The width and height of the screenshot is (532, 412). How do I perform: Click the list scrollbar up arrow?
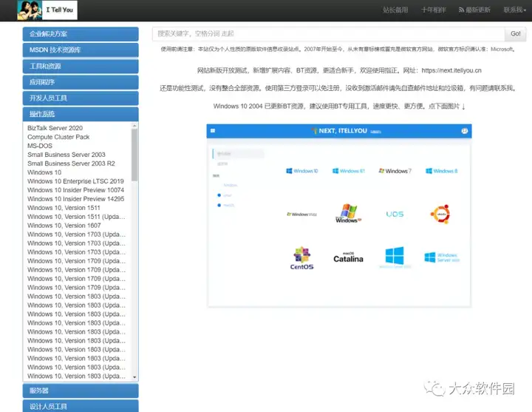point(134,126)
